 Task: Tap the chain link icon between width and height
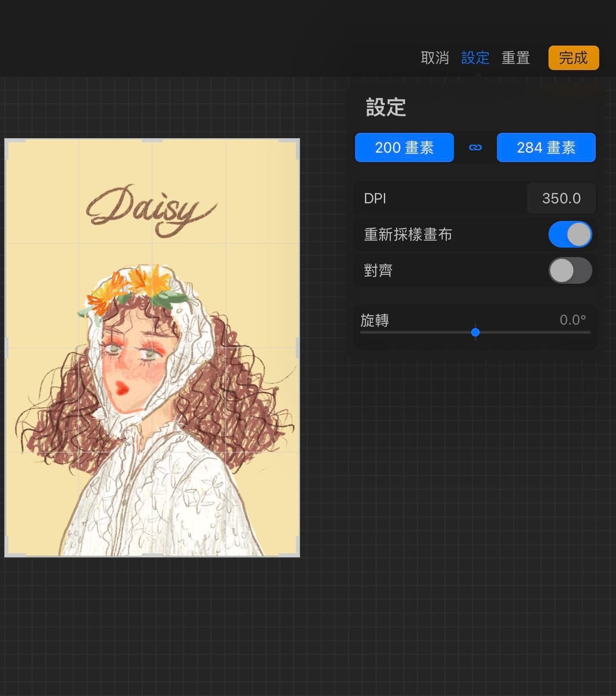475,147
